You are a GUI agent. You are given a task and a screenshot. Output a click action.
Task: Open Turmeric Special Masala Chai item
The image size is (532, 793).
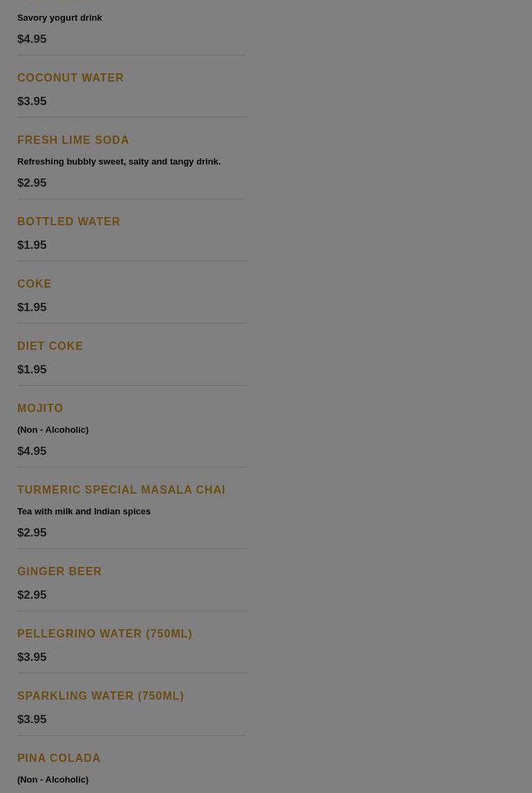pos(121,490)
